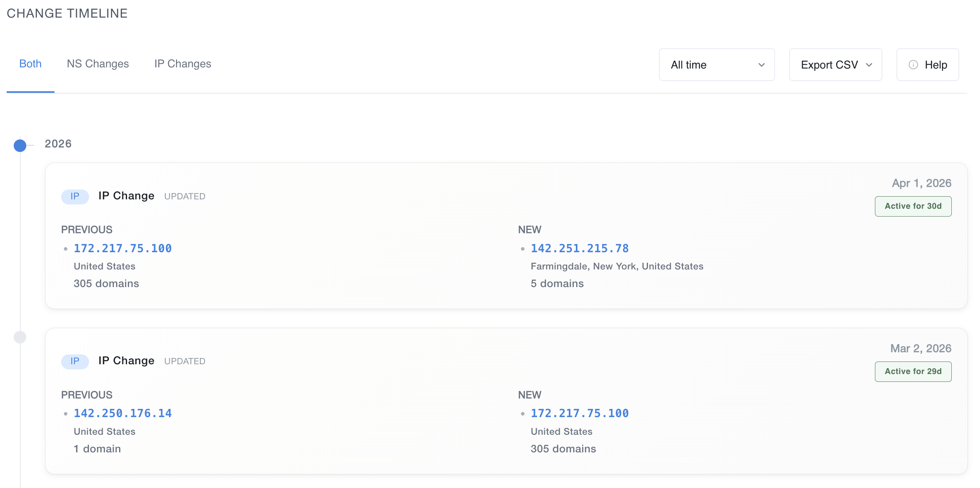The image size is (980, 488).
Task: Click the chevron on All time selector
Action: coord(762,65)
